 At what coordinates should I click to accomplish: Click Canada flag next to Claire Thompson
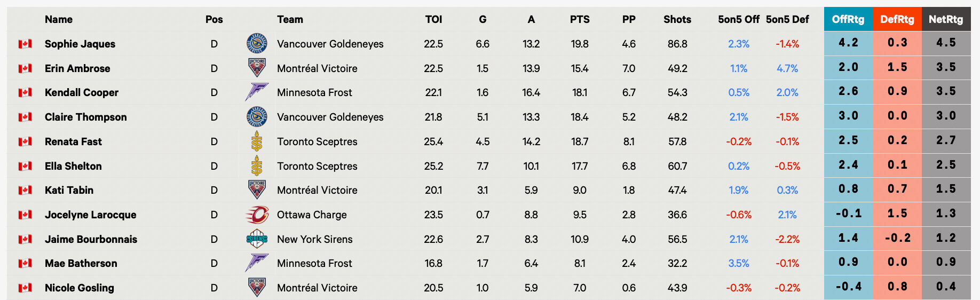(25, 117)
